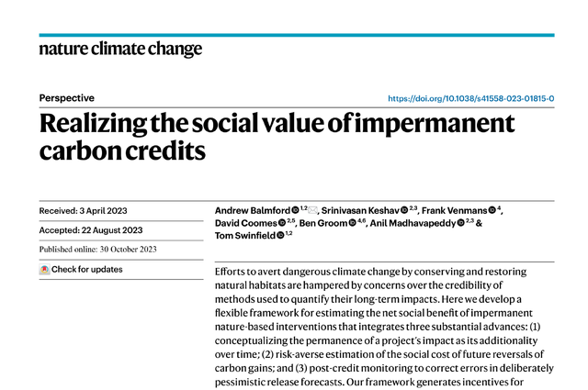588x390 pixels.
Task: Open David Coomes' ORCID icon
Action: point(282,223)
